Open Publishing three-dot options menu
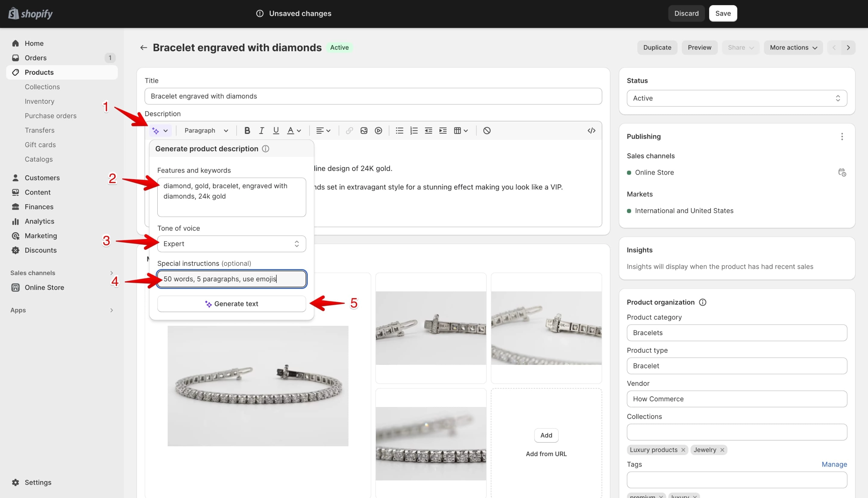 pyautogui.click(x=842, y=137)
